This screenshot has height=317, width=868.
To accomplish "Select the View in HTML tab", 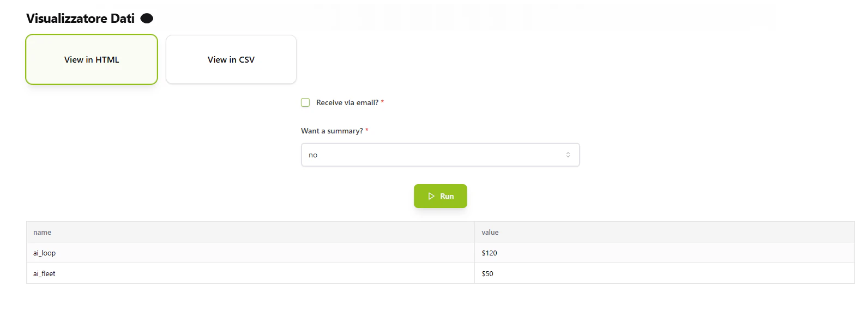I will 91,59.
